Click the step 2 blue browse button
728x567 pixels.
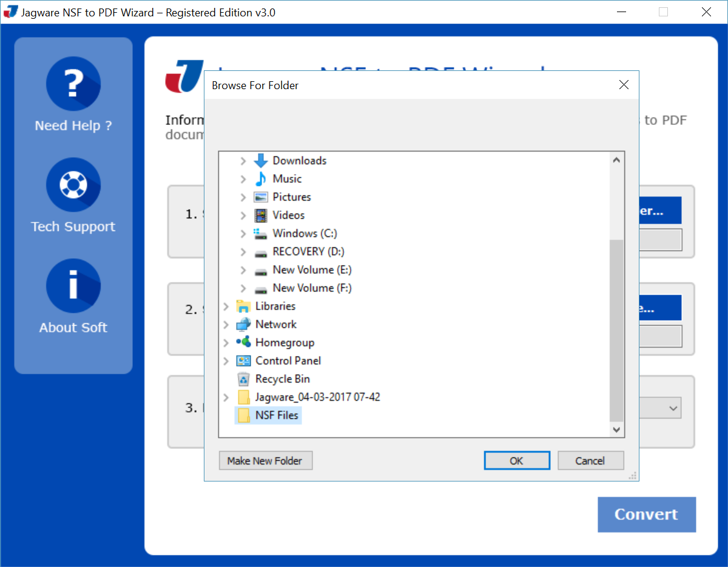pyautogui.click(x=660, y=308)
